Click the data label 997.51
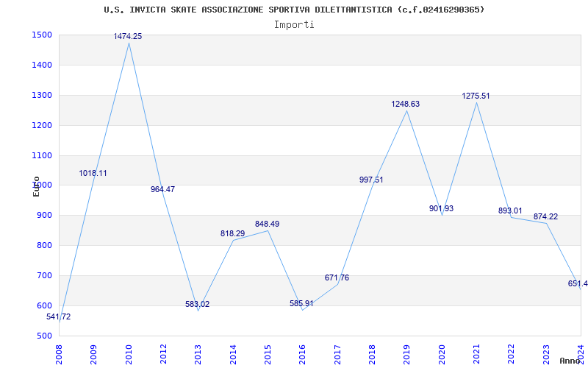This screenshot has height=368, width=588. [371, 180]
